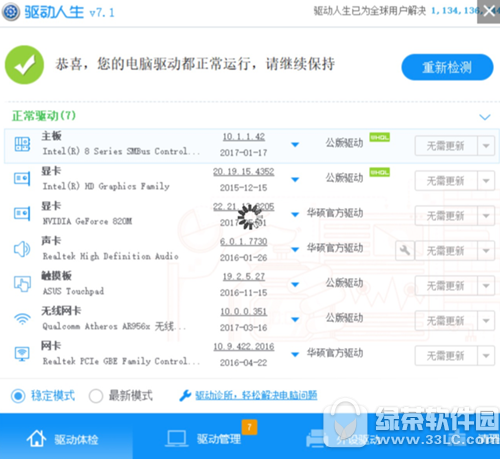Switch to the 驱动管理 tab

point(204,439)
